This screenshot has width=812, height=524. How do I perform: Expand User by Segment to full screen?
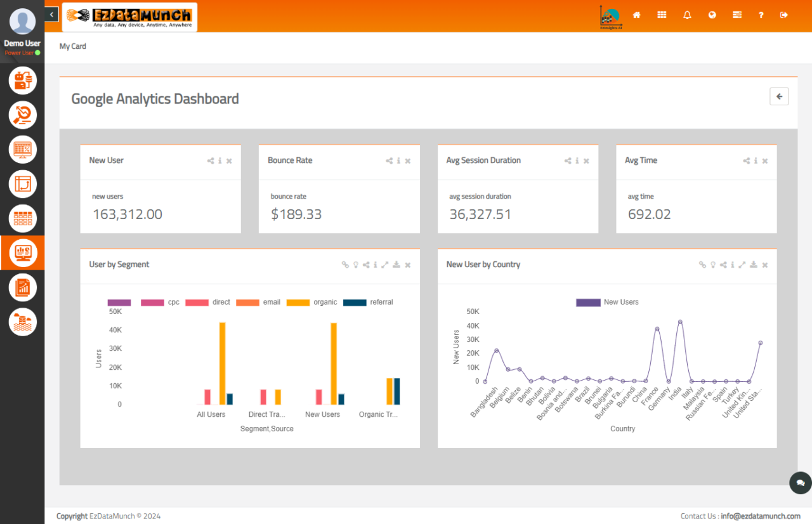point(384,265)
